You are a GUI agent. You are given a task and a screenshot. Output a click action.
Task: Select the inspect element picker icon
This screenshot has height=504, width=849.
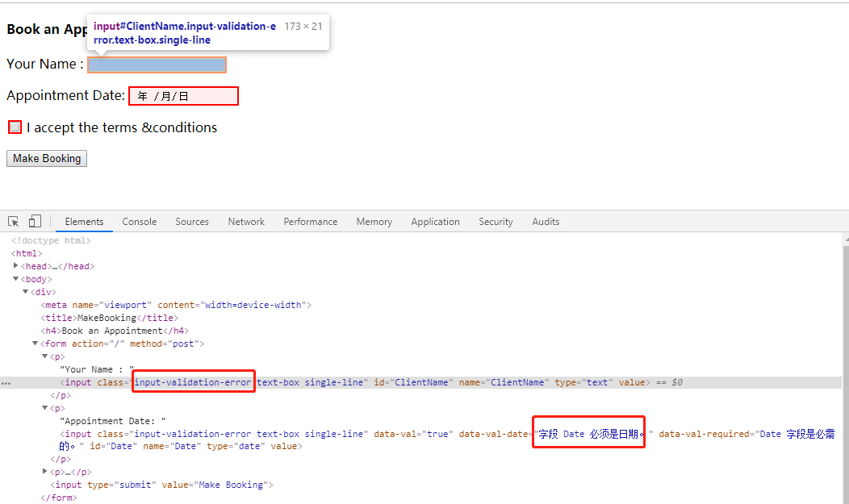pyautogui.click(x=14, y=221)
